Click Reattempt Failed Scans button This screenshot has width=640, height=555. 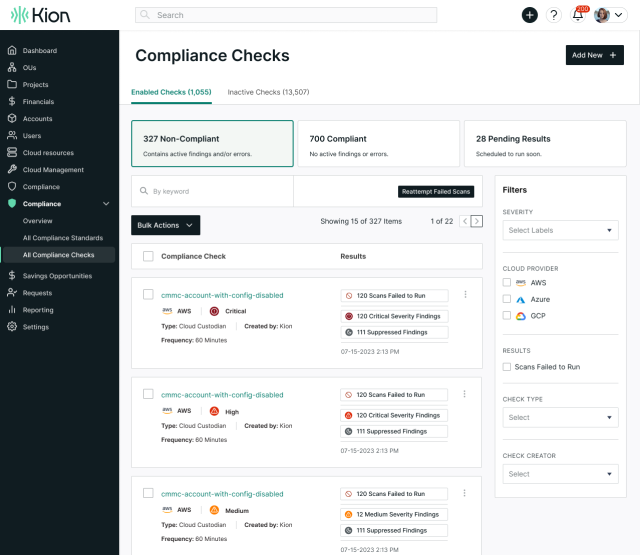pos(435,191)
